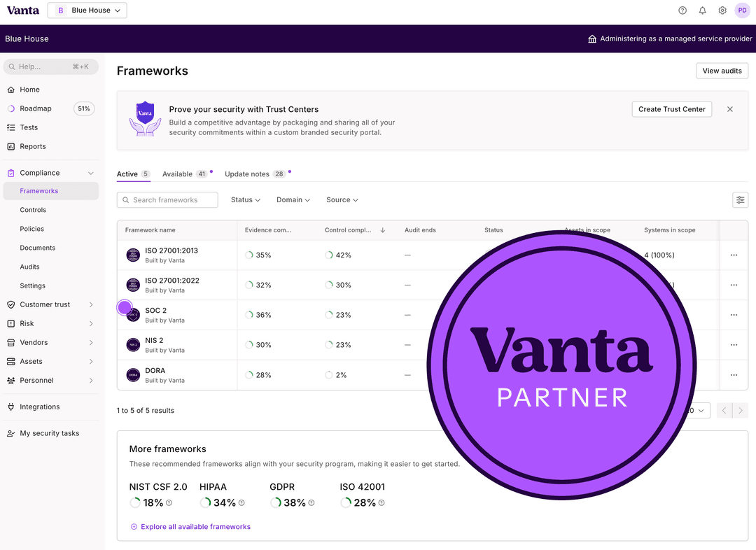Show info for NIST CSF 2.0 percentage

point(169,502)
